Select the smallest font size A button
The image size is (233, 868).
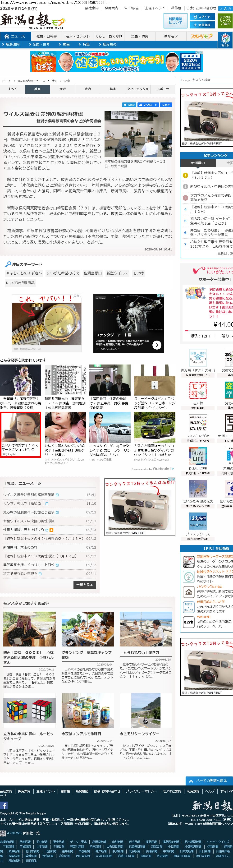pyautogui.click(x=221, y=9)
